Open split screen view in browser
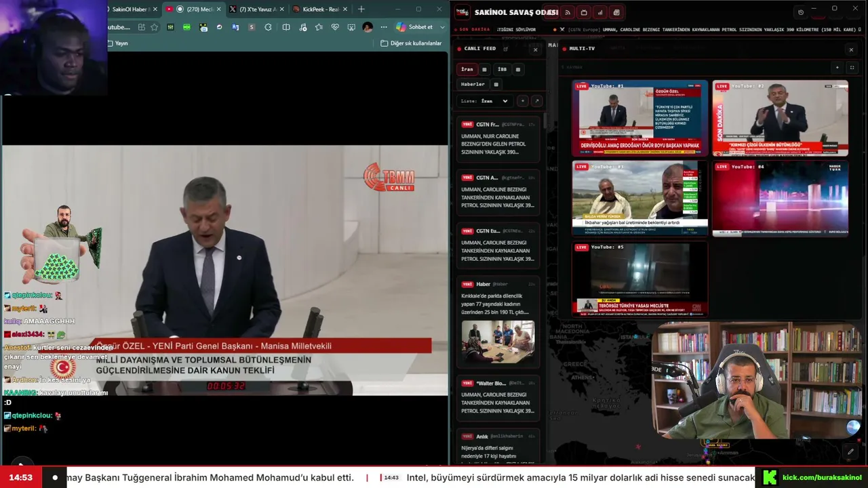This screenshot has width=868, height=488. [x=286, y=27]
